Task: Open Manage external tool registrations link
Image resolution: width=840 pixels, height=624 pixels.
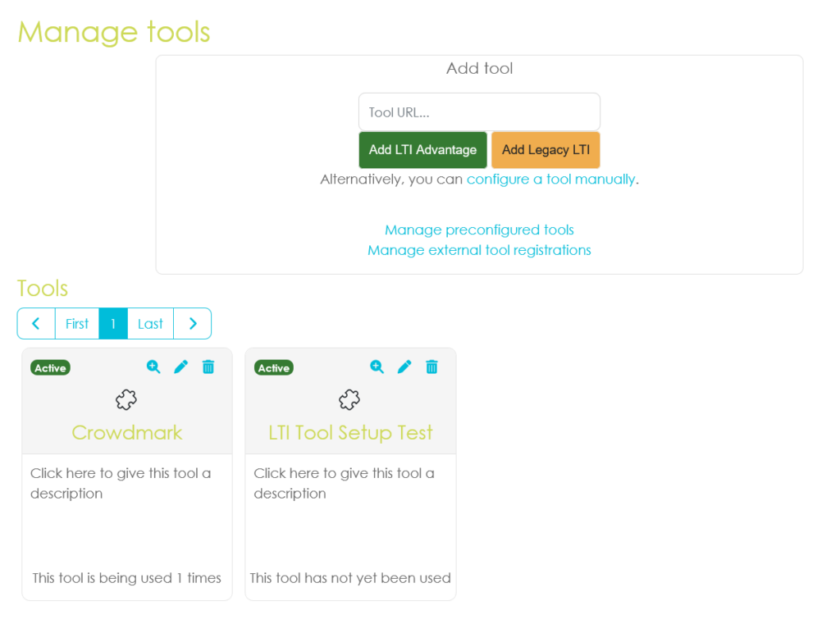Action: tap(479, 250)
